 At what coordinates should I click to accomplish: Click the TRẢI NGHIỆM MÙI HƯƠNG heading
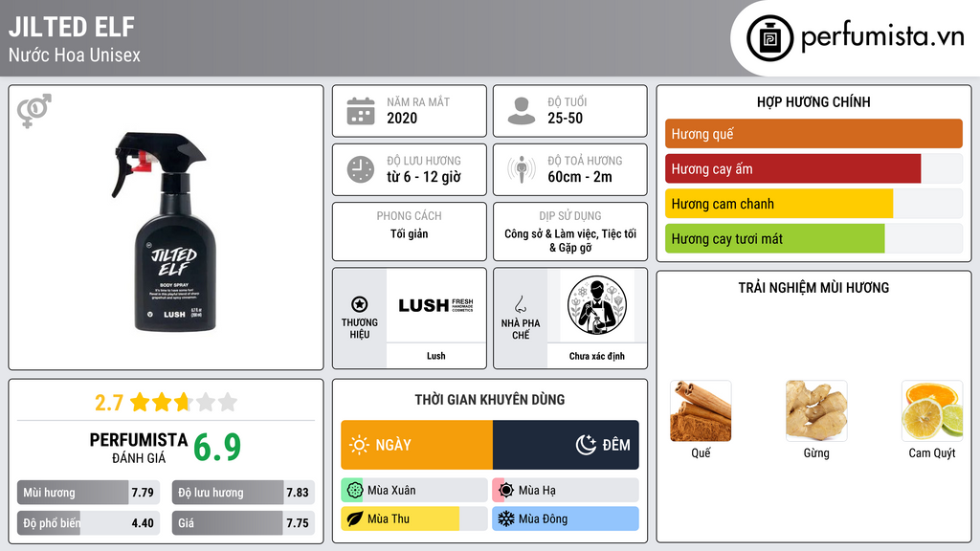813,288
